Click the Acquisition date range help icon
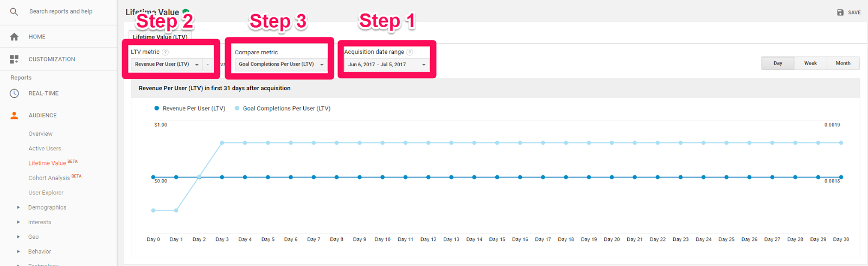 tap(410, 52)
